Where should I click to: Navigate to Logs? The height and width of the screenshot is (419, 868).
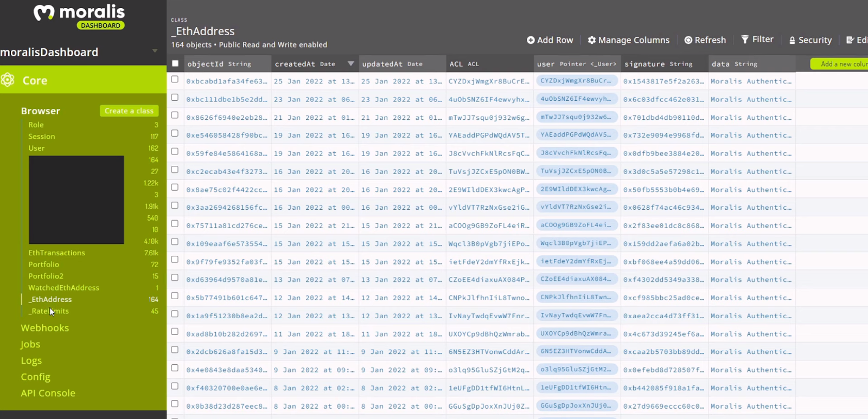(x=31, y=360)
